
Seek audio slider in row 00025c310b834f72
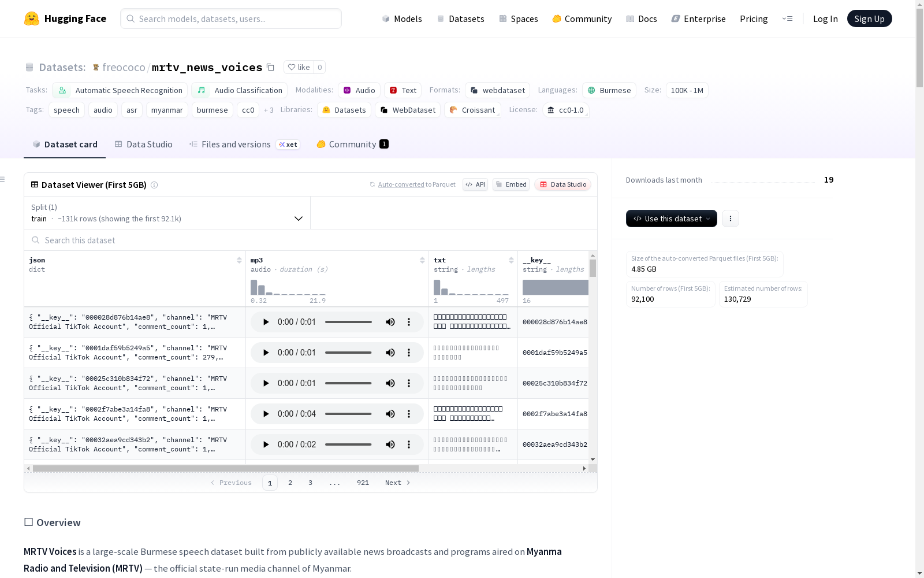(x=348, y=383)
